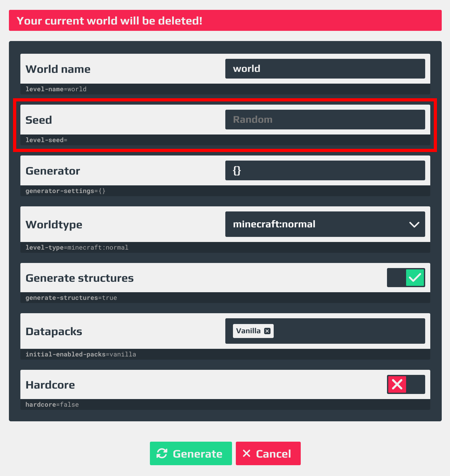
Task: Click the refresh icon on the Generate button
Action: (x=162, y=453)
